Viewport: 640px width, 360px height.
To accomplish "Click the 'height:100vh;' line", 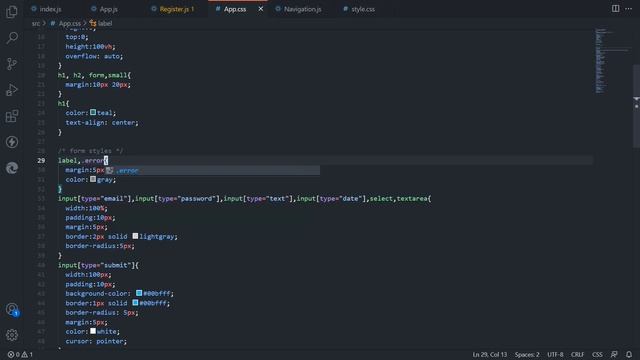I will pos(90,47).
